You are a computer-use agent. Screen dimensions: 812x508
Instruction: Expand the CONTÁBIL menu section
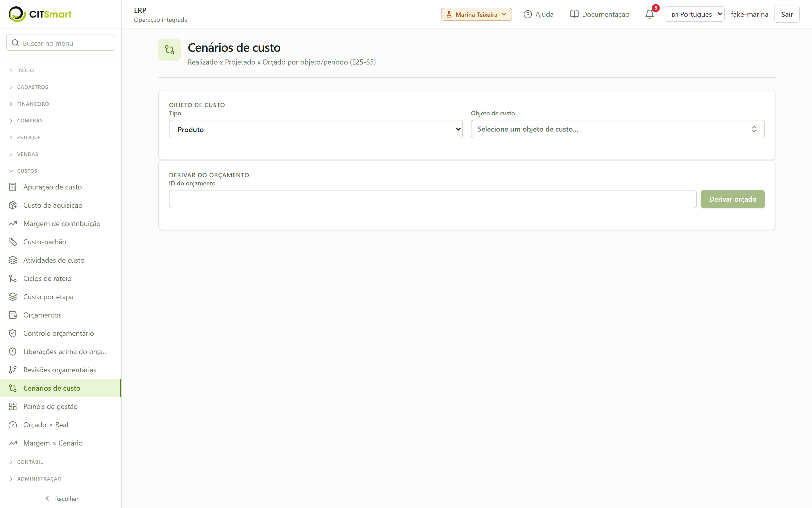point(61,462)
